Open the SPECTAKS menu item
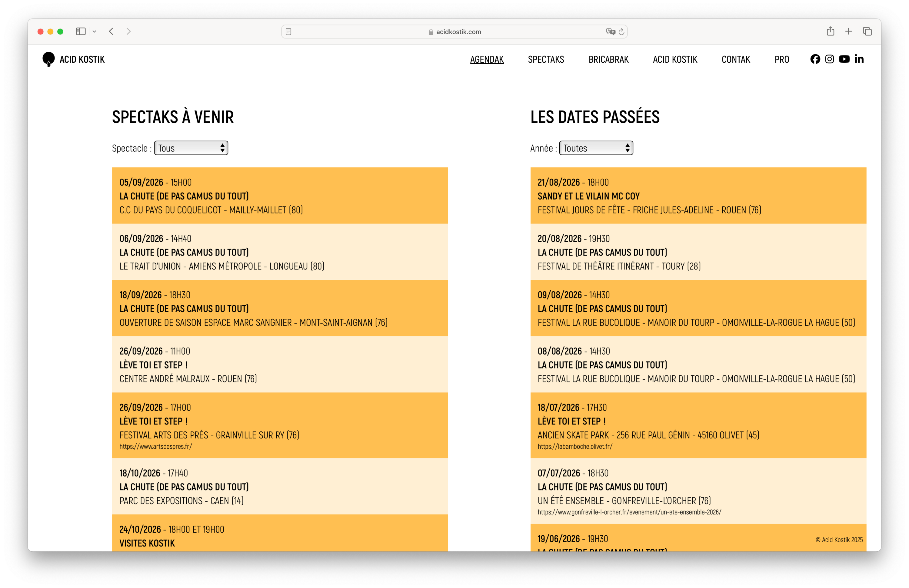The image size is (909, 588). coord(546,60)
